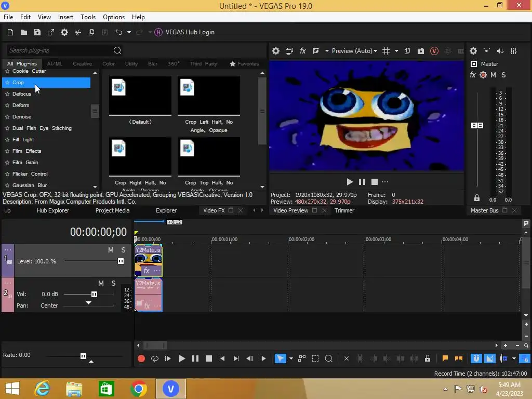Switch to the Favorites plug-in tab
This screenshot has height=399, width=532.
click(x=244, y=64)
